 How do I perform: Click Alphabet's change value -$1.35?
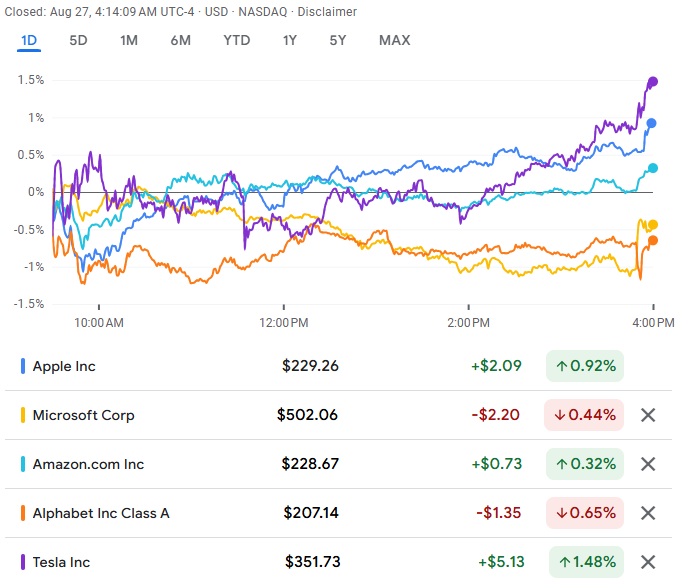498,513
